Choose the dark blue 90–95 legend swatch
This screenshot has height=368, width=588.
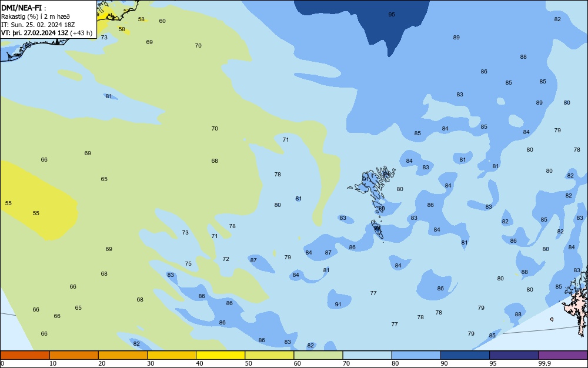click(465, 355)
